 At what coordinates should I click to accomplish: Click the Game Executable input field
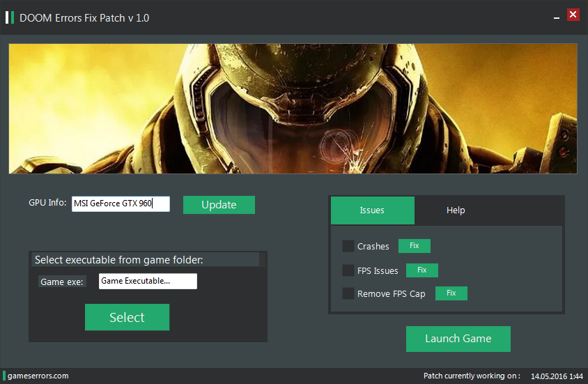point(148,282)
